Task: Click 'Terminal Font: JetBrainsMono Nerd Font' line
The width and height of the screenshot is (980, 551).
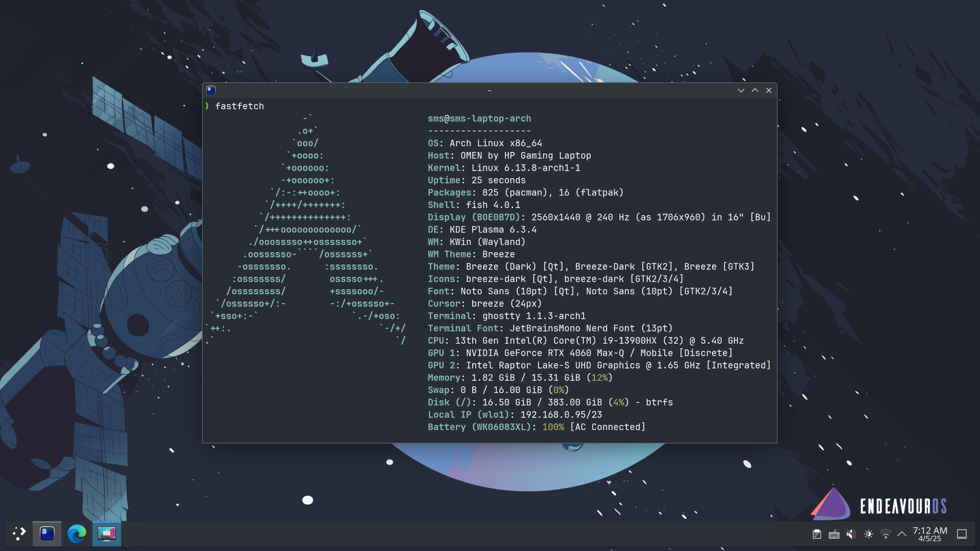Action: pos(550,328)
